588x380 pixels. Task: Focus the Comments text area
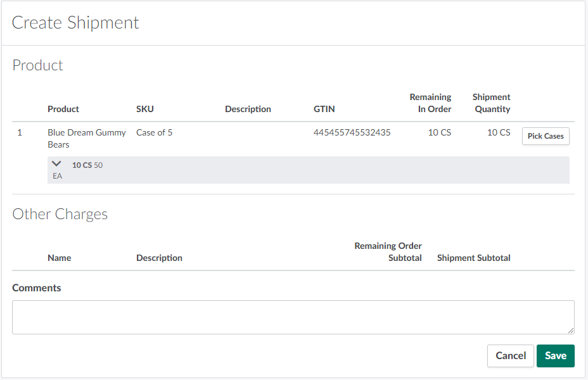(x=293, y=317)
